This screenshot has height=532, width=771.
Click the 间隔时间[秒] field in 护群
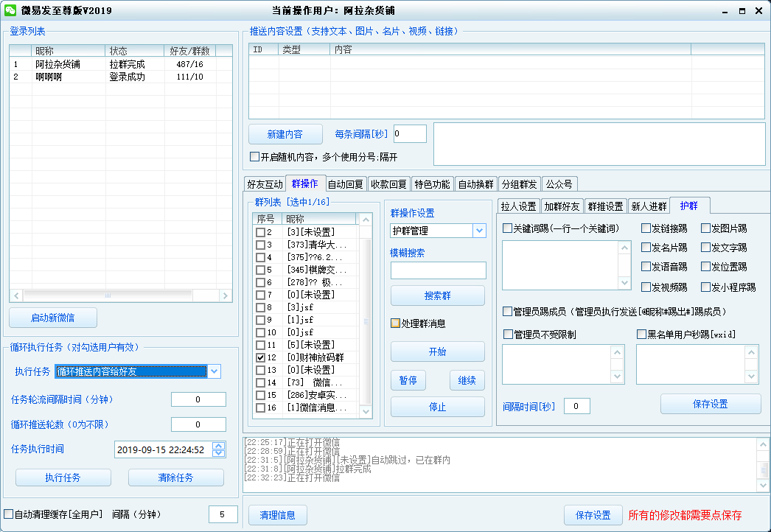(576, 406)
